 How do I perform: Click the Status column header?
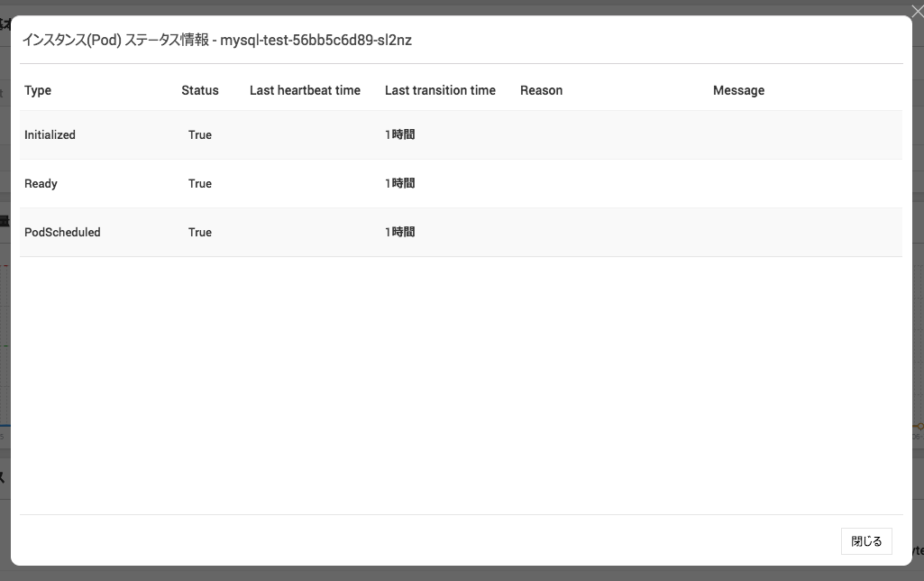coord(200,90)
